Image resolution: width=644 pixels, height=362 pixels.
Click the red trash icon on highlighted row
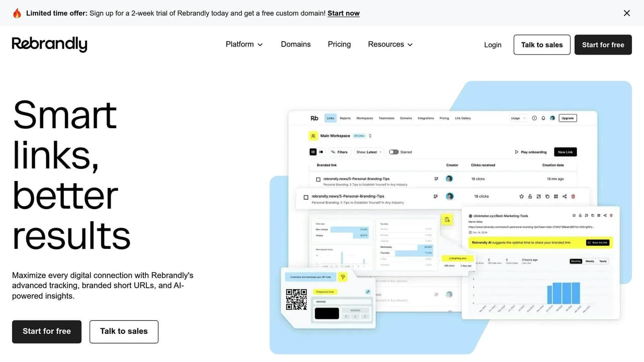(x=573, y=197)
